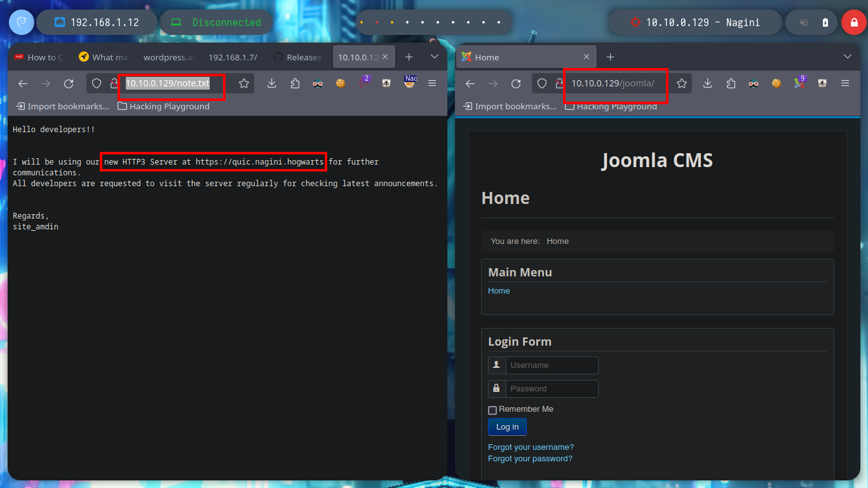Click extension icon with badge 9

tap(799, 82)
